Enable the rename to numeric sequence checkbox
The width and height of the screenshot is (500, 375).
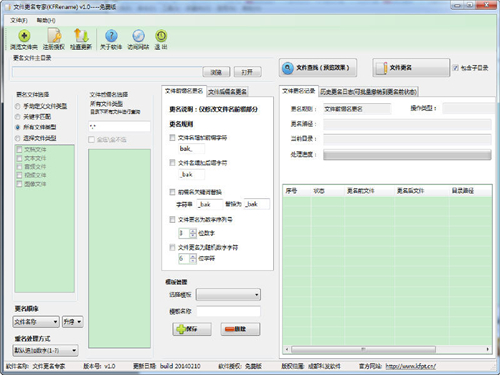click(172, 219)
